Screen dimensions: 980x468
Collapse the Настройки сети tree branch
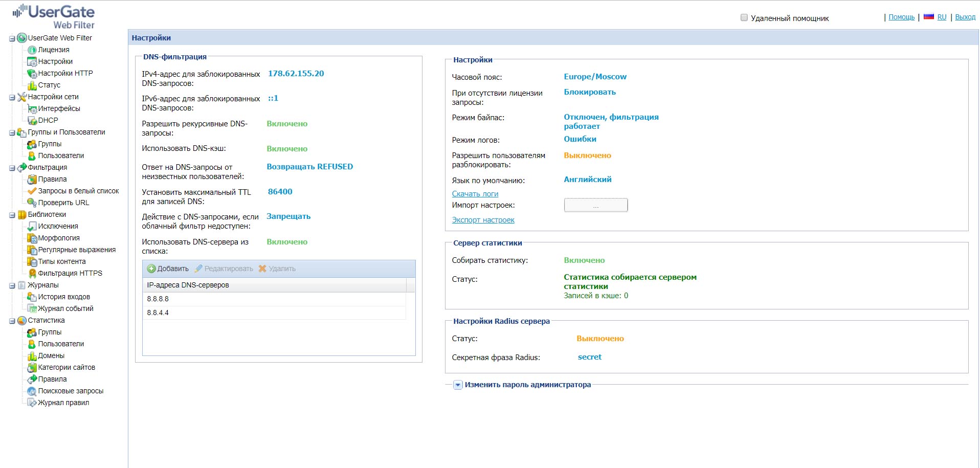12,97
